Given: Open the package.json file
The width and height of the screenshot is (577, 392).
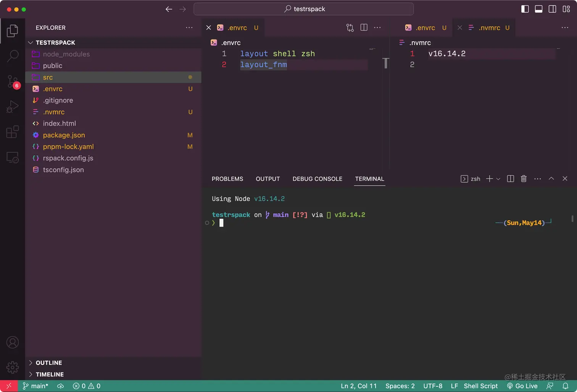Looking at the screenshot, I should (113, 135).
